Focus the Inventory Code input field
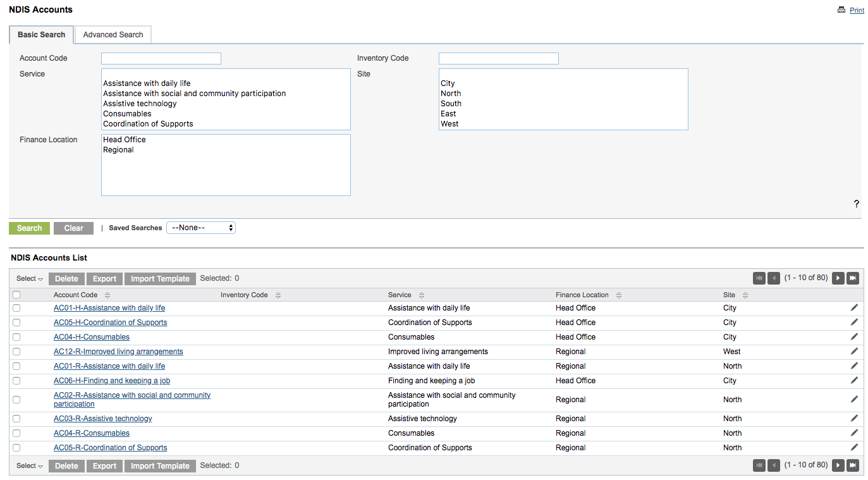Viewport: 868px width, 480px height. tap(499, 58)
